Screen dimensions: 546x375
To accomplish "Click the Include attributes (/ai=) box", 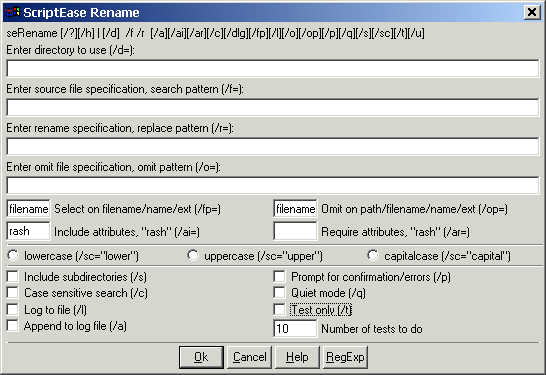I will coord(28,231).
